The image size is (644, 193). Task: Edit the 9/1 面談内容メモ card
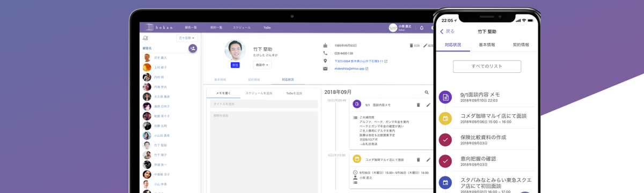click(x=428, y=105)
